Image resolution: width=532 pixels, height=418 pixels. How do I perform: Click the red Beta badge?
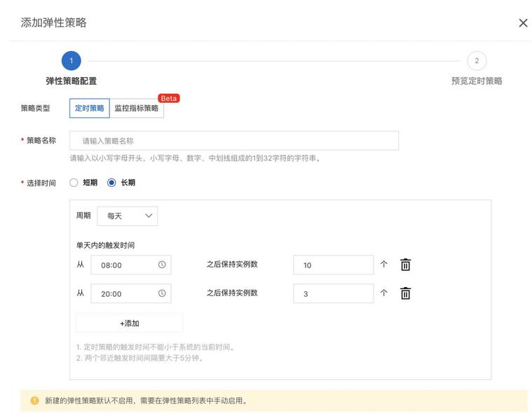pos(169,98)
